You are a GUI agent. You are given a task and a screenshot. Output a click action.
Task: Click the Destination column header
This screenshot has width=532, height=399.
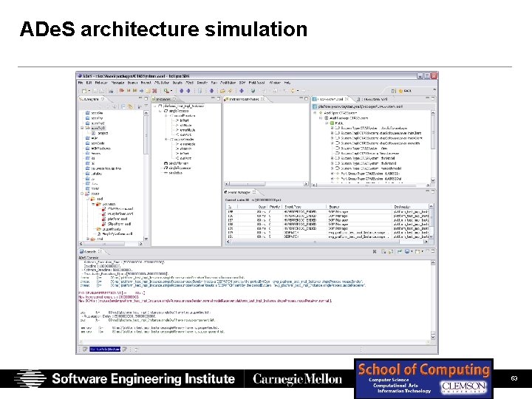[x=410, y=207]
